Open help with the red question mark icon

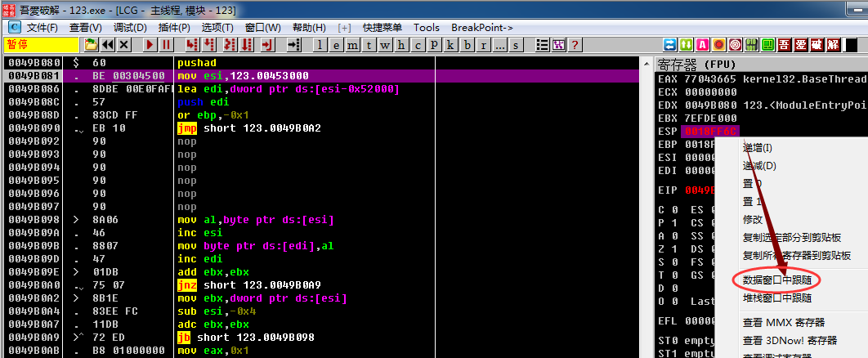[x=575, y=45]
